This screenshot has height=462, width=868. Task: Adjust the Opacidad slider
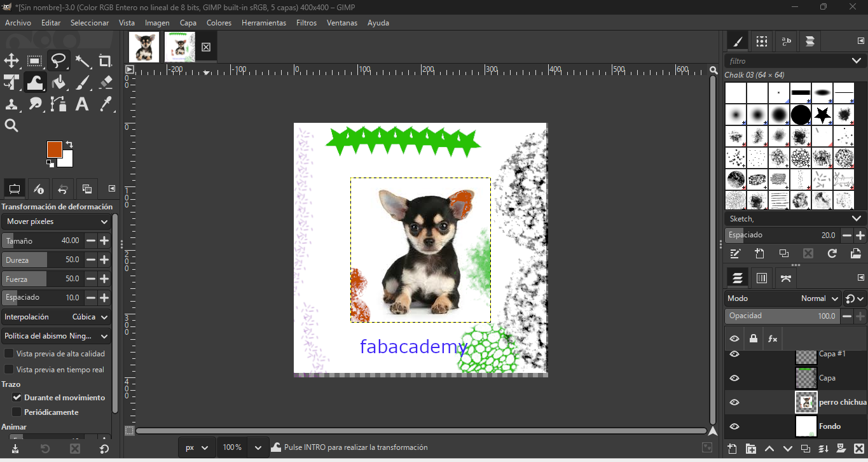click(782, 316)
